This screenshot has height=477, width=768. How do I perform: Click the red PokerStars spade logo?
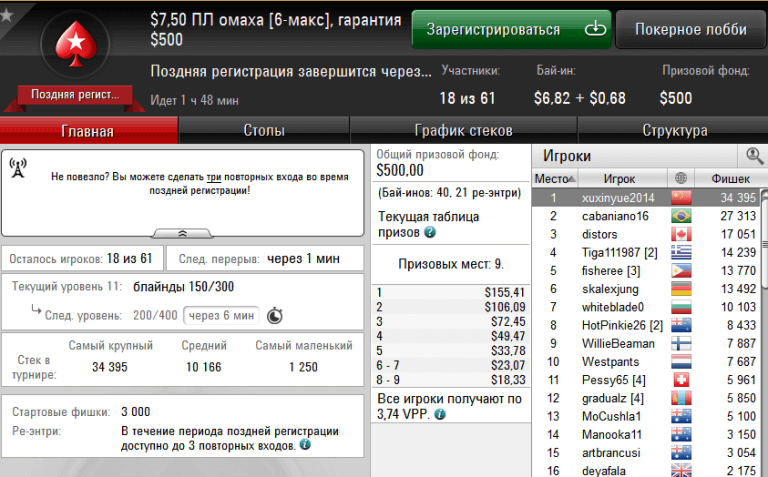click(x=73, y=44)
